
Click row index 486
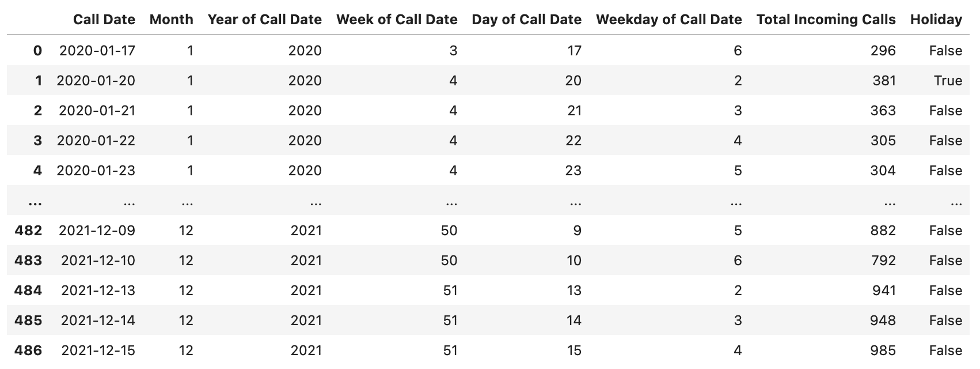[x=28, y=351]
